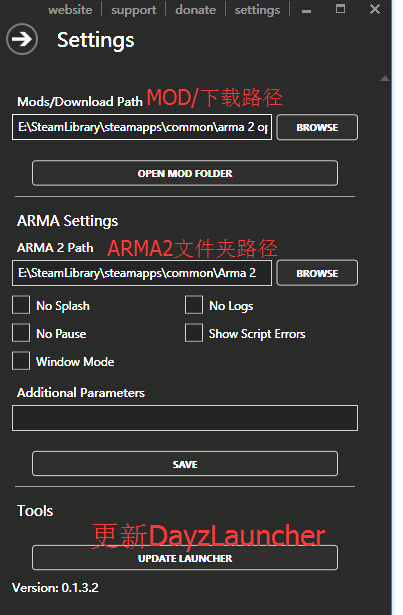The height and width of the screenshot is (615, 403).
Task: Open the mod folder
Action: pyautogui.click(x=185, y=173)
